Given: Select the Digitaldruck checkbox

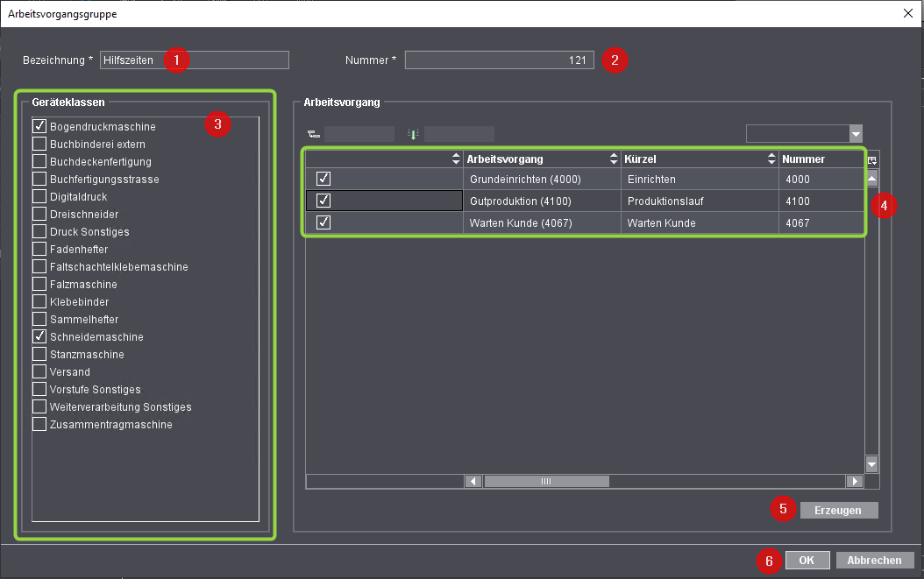Looking at the screenshot, I should [39, 196].
